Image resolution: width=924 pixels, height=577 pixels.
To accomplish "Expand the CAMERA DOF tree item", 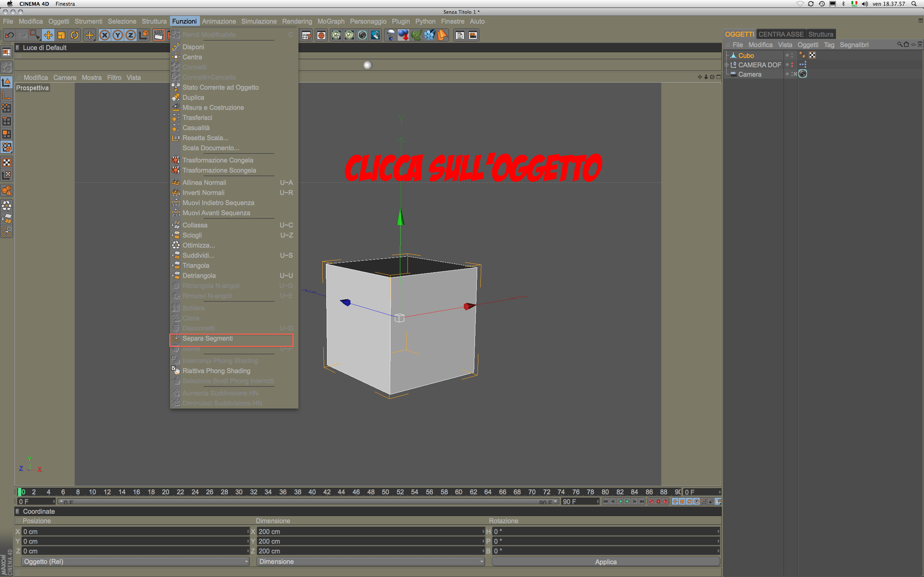I will (727, 65).
